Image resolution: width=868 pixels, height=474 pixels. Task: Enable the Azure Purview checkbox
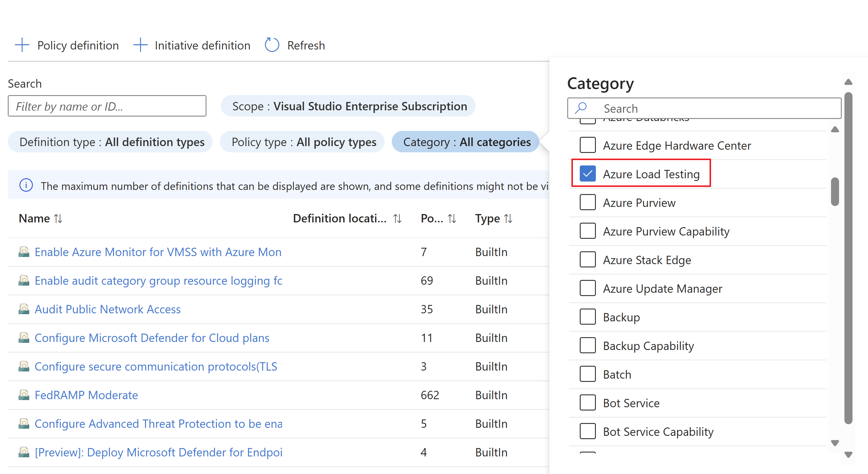click(586, 202)
